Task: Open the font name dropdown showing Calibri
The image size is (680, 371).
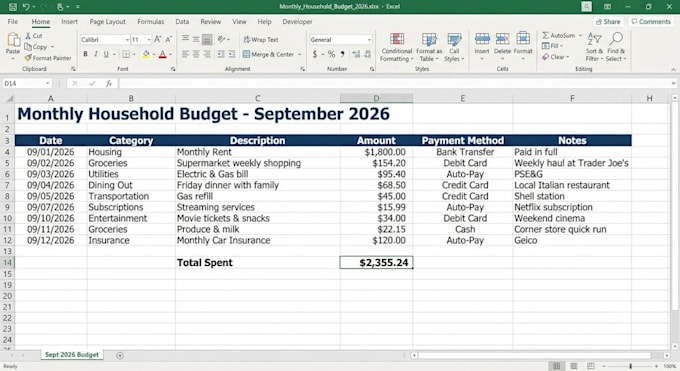Action: [127, 39]
